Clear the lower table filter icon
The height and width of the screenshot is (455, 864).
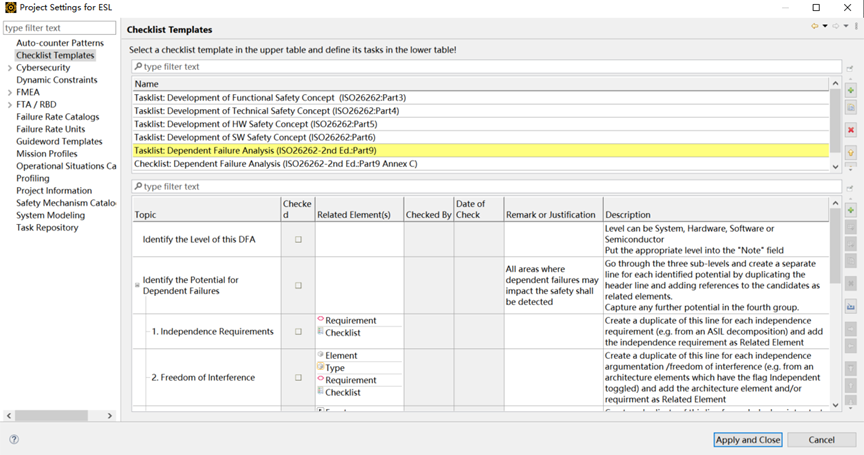pos(850,188)
